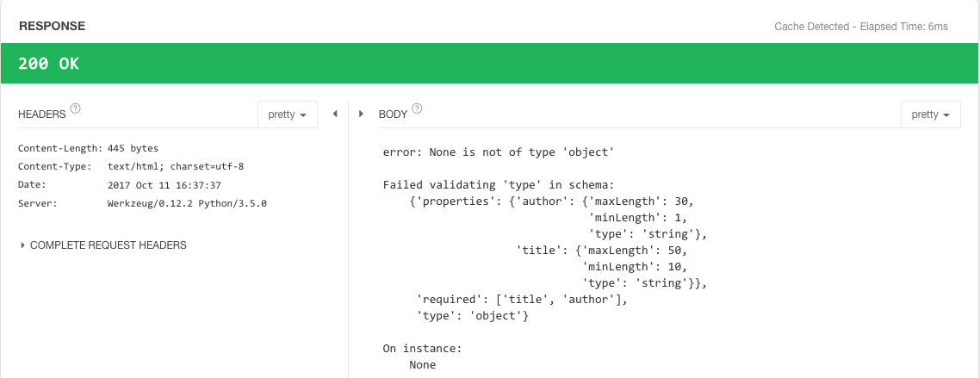Click the BODY panel label
The width and height of the screenshot is (980, 378).
[393, 115]
